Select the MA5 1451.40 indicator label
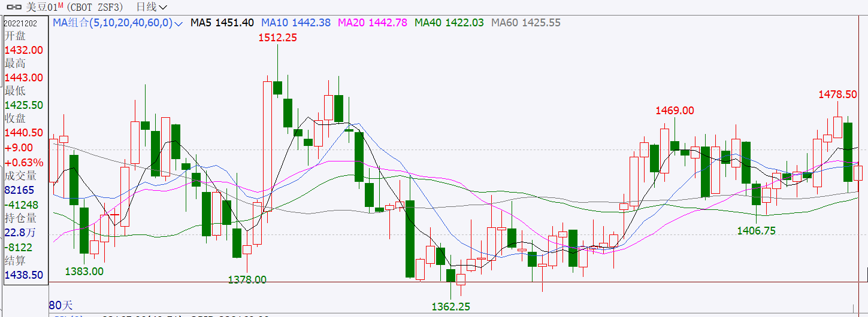 pyautogui.click(x=222, y=23)
